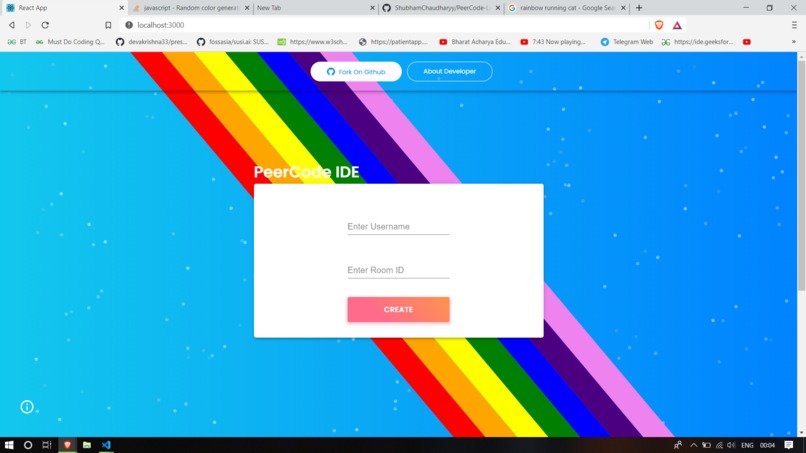The width and height of the screenshot is (806, 453).
Task: Close the New Tab tab
Action: (x=373, y=8)
